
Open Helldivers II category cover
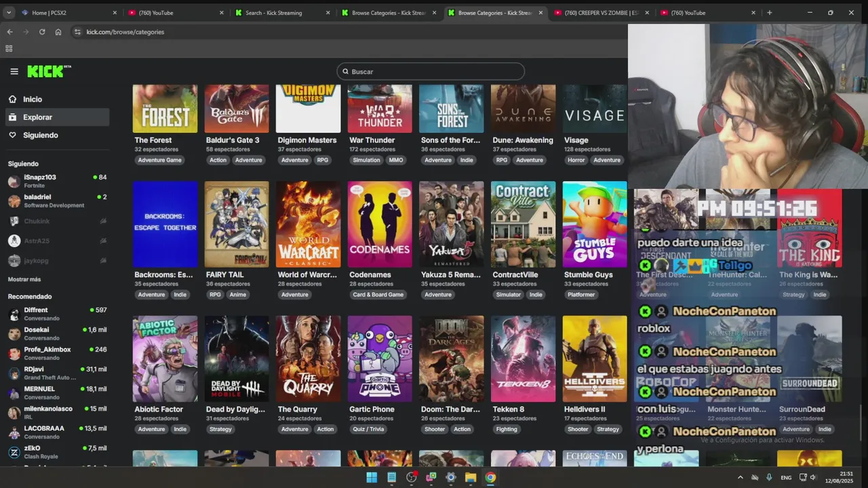coord(595,359)
